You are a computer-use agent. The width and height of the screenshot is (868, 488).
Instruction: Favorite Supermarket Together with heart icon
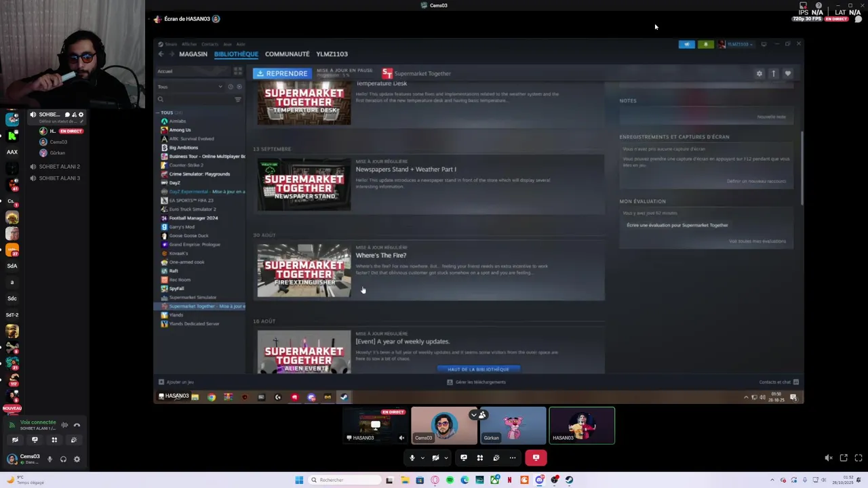[x=787, y=73]
